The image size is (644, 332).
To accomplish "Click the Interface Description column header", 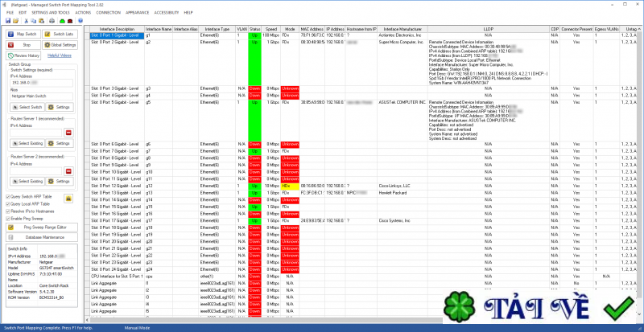I will pos(117,29).
